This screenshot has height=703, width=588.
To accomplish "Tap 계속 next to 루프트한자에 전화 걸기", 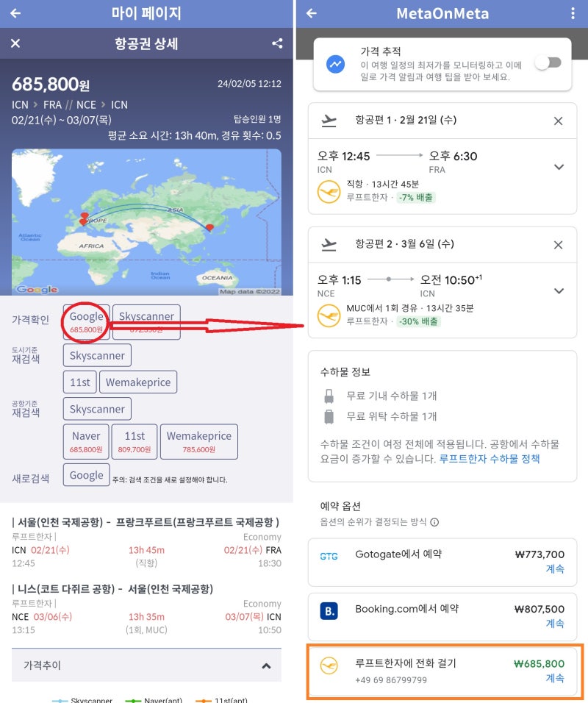I will click(x=556, y=678).
